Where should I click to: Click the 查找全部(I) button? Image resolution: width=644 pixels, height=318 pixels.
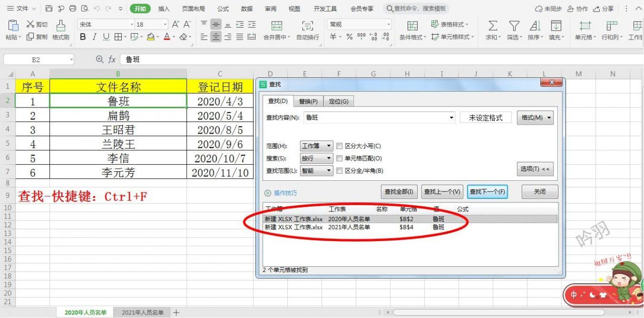(399, 191)
